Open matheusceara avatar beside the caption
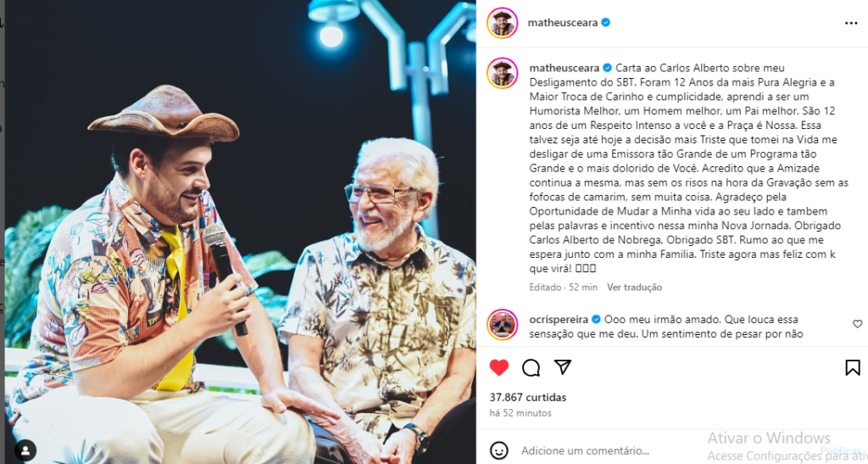The width and height of the screenshot is (868, 464). (x=502, y=73)
